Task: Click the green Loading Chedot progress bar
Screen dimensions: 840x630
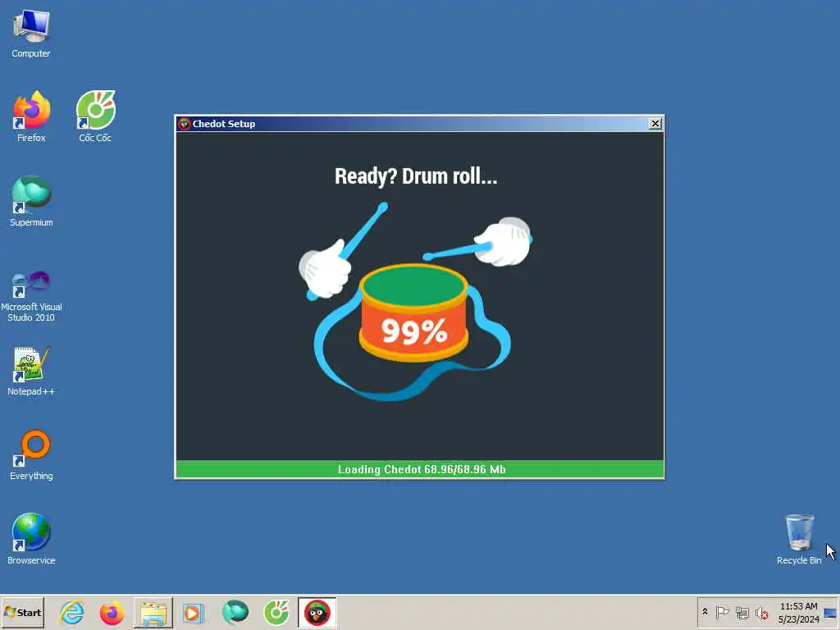Action: pos(420,469)
